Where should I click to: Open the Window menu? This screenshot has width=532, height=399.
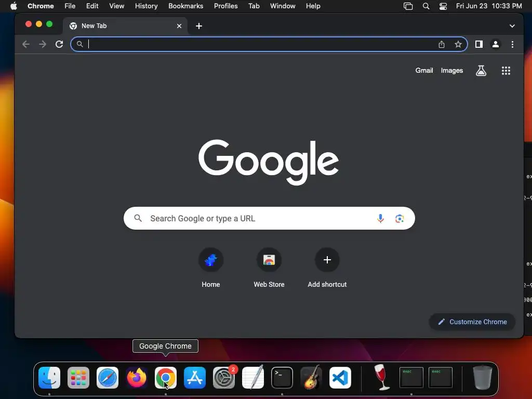(283, 6)
